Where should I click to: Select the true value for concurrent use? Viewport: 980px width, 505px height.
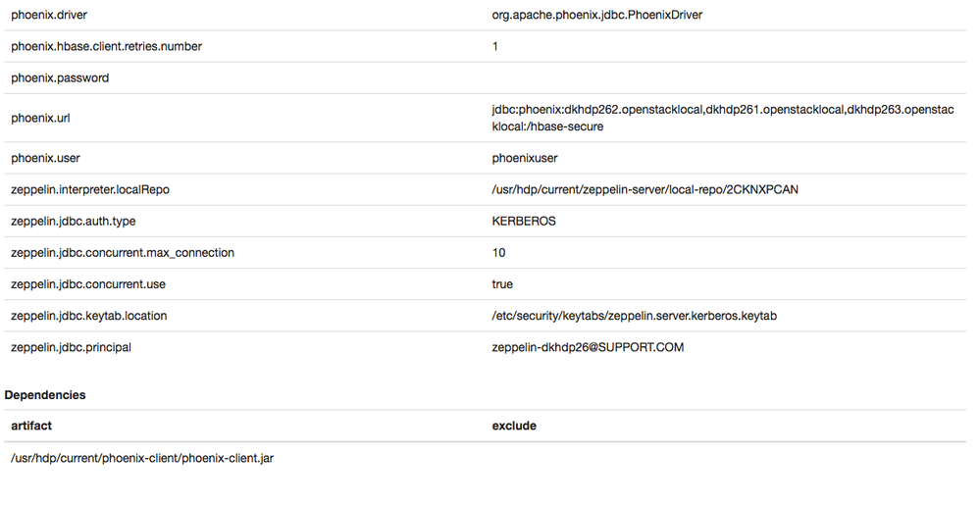point(502,283)
